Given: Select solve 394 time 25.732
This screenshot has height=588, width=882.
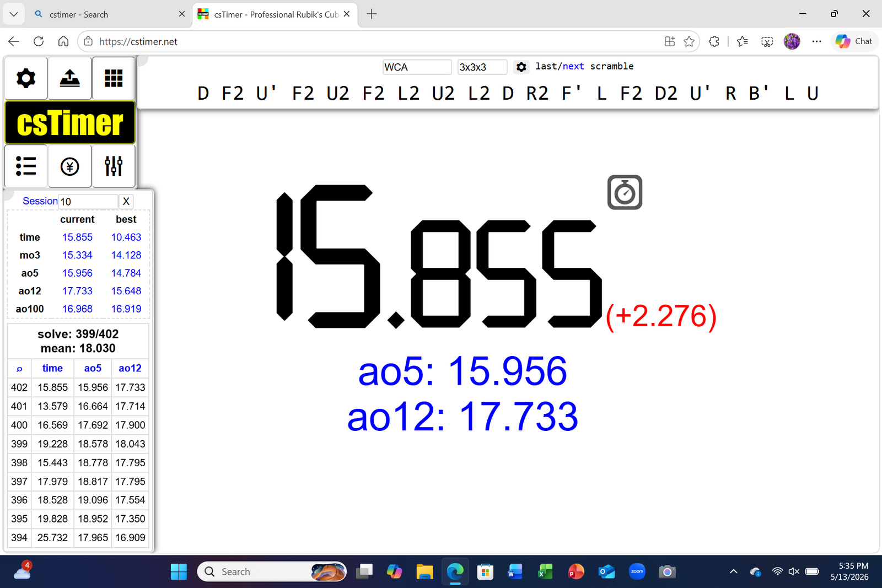Looking at the screenshot, I should click(52, 537).
